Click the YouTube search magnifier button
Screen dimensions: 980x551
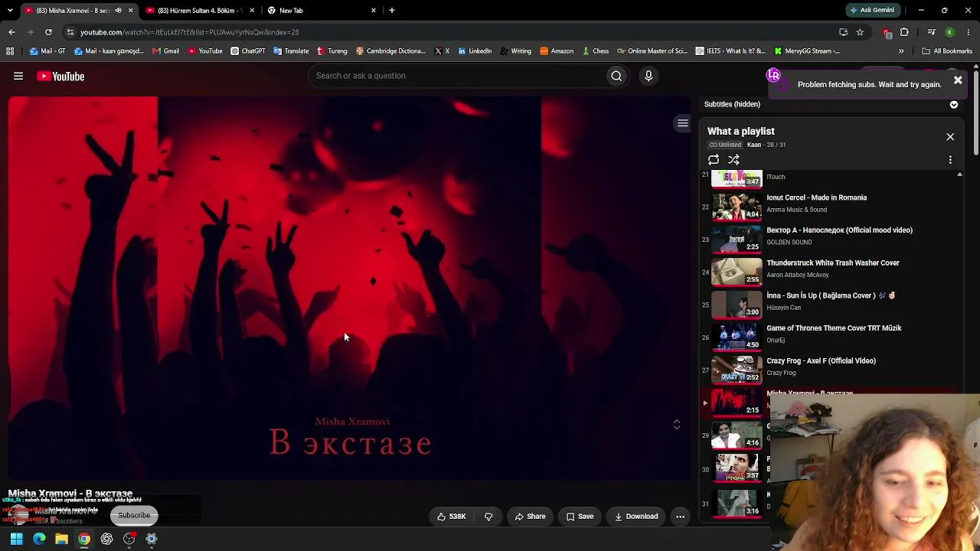click(x=616, y=76)
